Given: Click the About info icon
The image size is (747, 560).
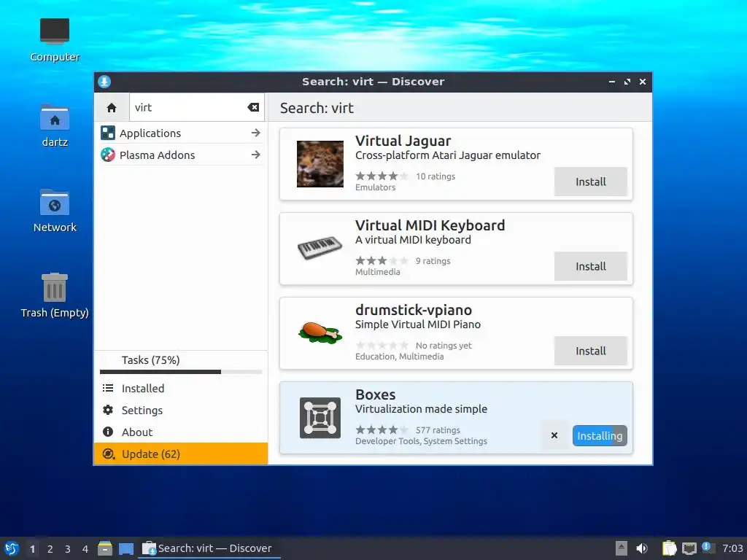Looking at the screenshot, I should [108, 432].
